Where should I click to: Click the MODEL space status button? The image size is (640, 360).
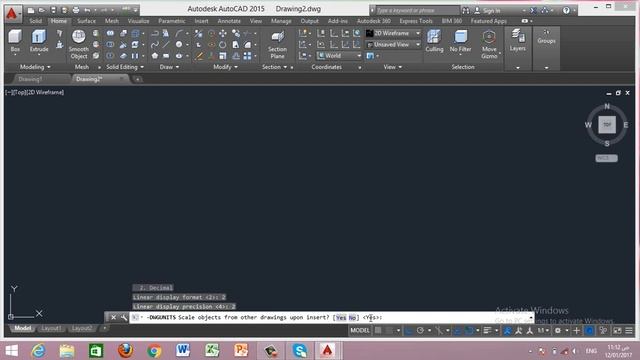pos(360,331)
